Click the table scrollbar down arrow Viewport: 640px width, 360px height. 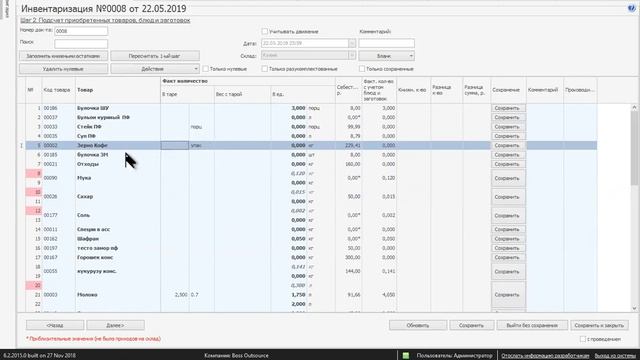[x=634, y=309]
